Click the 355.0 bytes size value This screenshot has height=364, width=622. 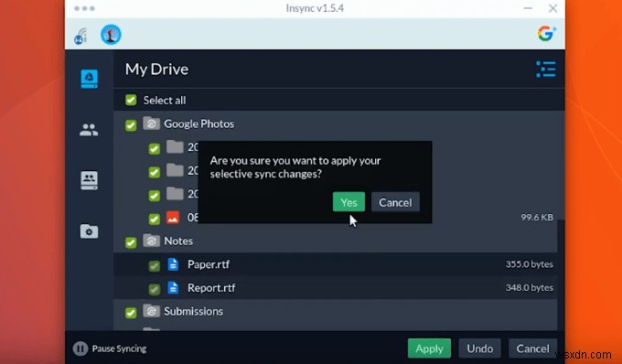point(530,264)
